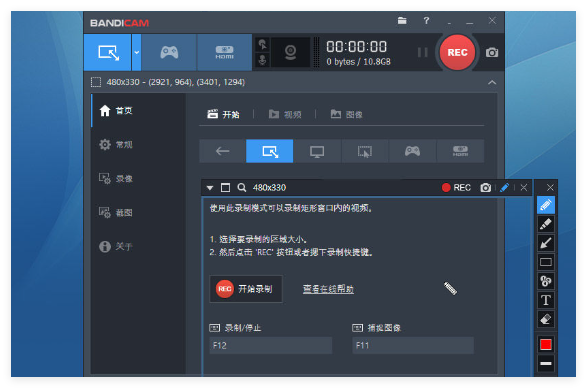Change line thickness with the white line button
Viewport: 587px width, 388px height.
(x=546, y=363)
